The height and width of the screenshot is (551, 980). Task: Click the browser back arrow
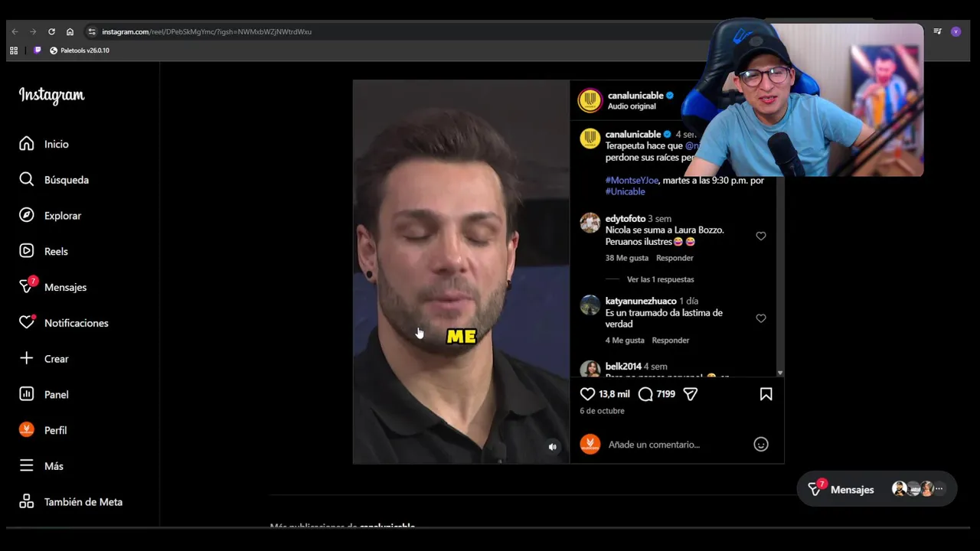[x=15, y=31]
